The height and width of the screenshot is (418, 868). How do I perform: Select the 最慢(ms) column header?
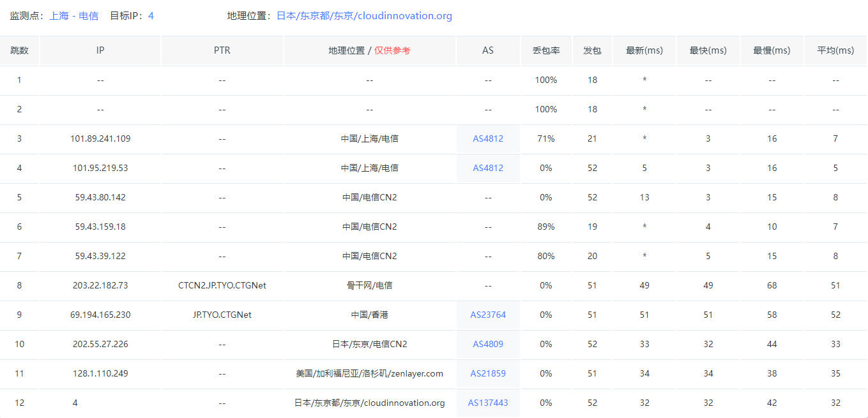coord(772,50)
